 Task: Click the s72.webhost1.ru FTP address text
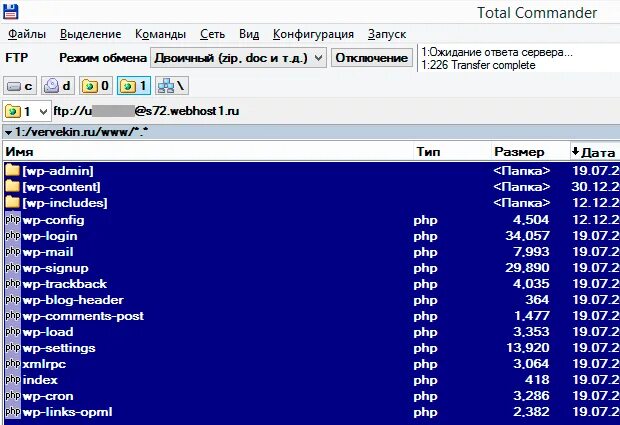click(x=193, y=111)
